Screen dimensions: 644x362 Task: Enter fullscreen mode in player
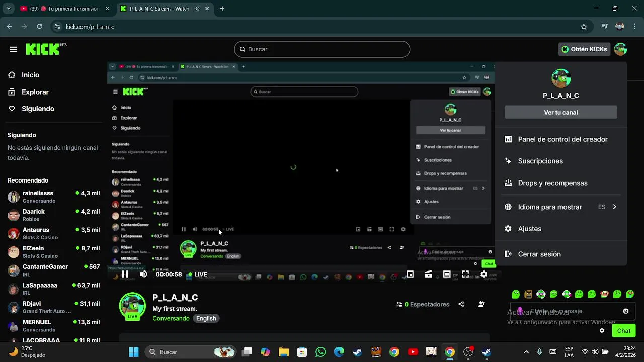click(x=465, y=274)
